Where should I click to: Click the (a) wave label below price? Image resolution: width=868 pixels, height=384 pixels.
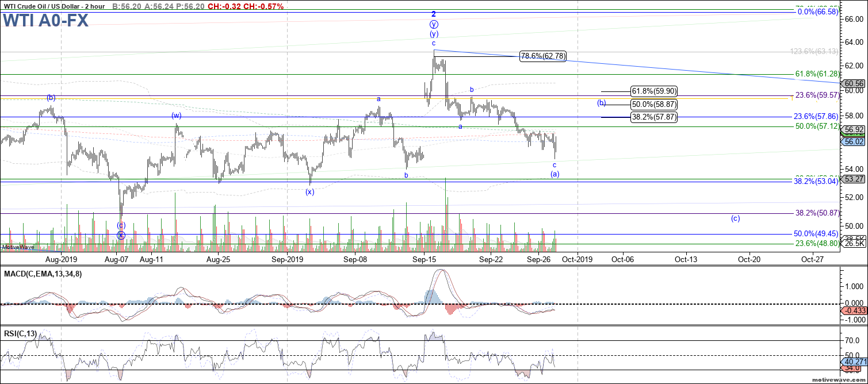pos(555,174)
